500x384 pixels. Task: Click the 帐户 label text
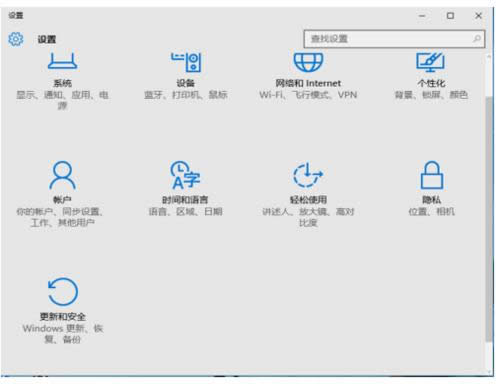click(62, 200)
